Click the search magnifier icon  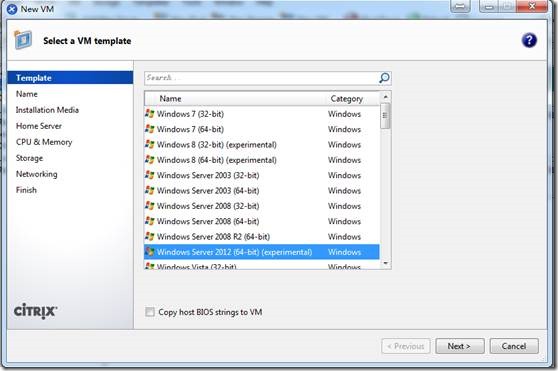pos(384,78)
